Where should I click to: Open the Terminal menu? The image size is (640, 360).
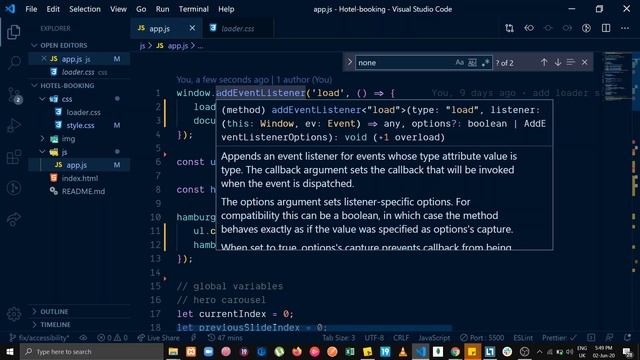(x=193, y=9)
